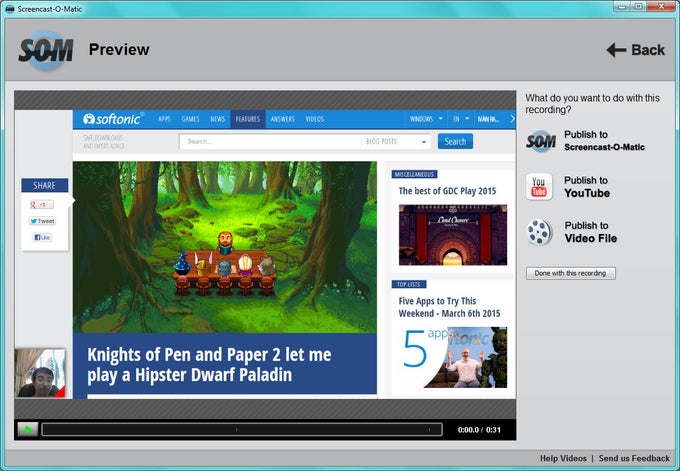
Task: Expand the WINDOWS platform dropdown
Action: coord(426,119)
